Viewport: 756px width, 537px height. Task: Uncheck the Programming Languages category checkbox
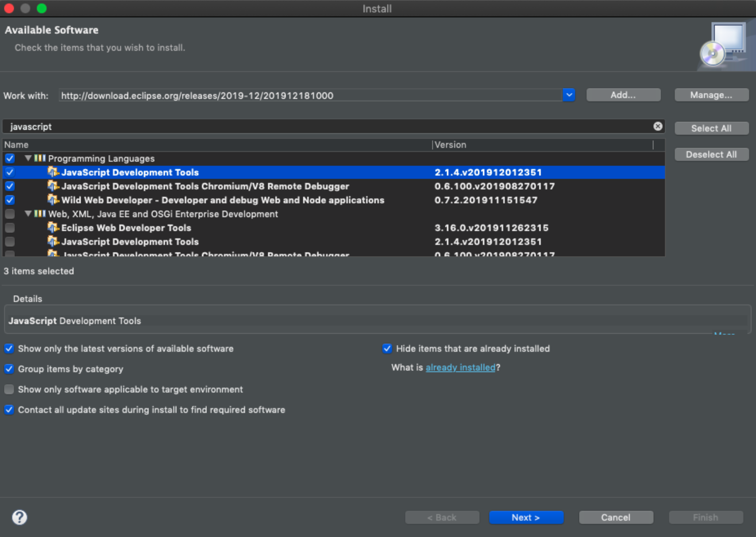10,158
